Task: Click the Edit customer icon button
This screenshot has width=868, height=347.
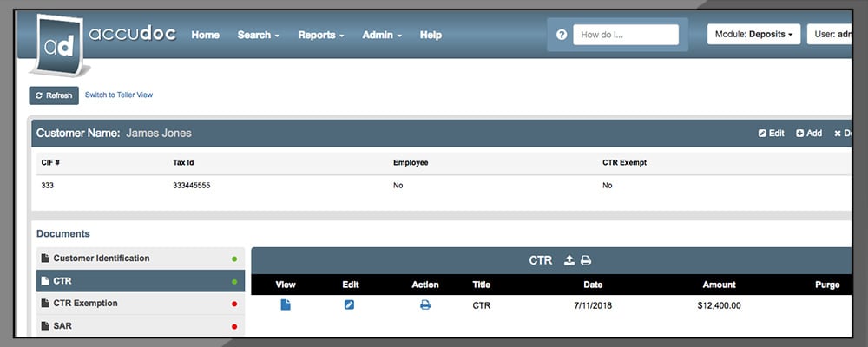Action: click(x=771, y=134)
